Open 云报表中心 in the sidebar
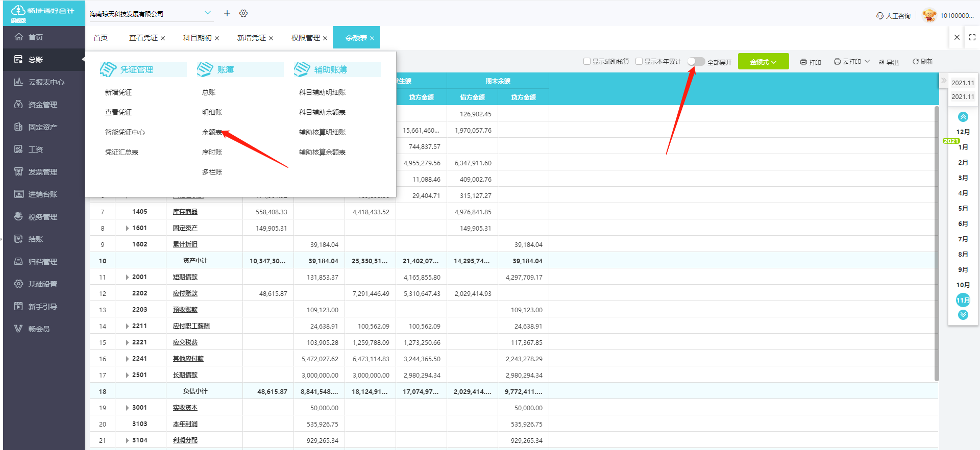 click(x=45, y=82)
